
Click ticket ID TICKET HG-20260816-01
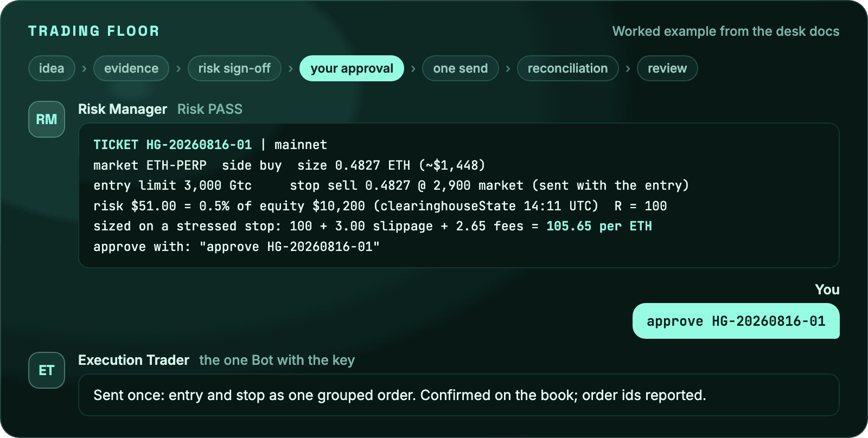tap(173, 145)
